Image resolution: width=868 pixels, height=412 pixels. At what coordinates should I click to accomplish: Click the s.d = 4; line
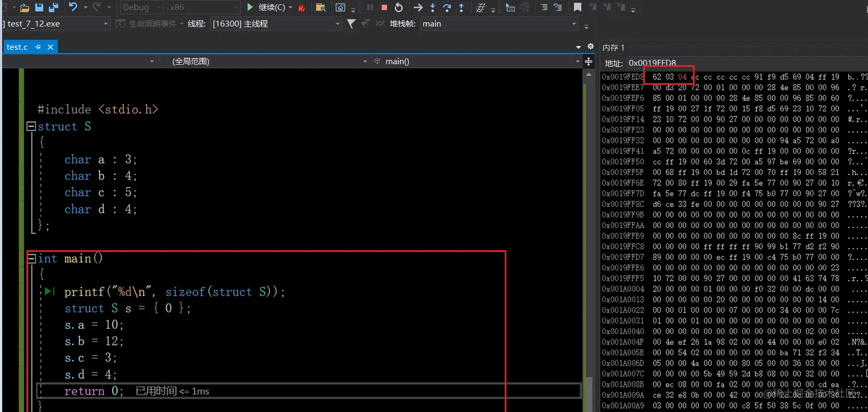[91, 375]
